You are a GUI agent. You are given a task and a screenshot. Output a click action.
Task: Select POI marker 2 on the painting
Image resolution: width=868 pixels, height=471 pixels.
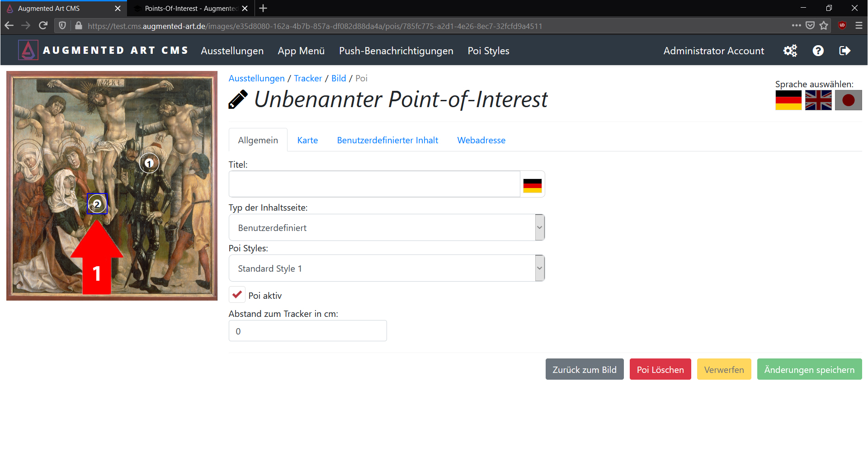click(x=97, y=204)
